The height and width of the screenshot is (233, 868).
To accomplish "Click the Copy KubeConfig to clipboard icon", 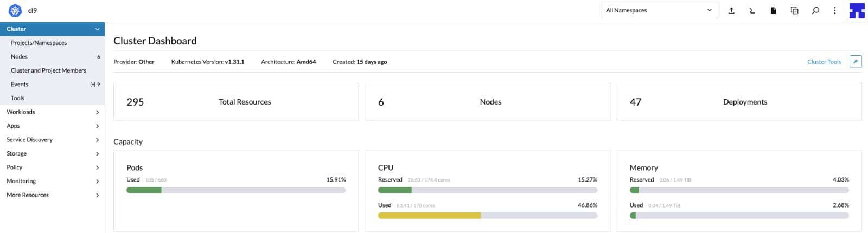I will [x=794, y=10].
